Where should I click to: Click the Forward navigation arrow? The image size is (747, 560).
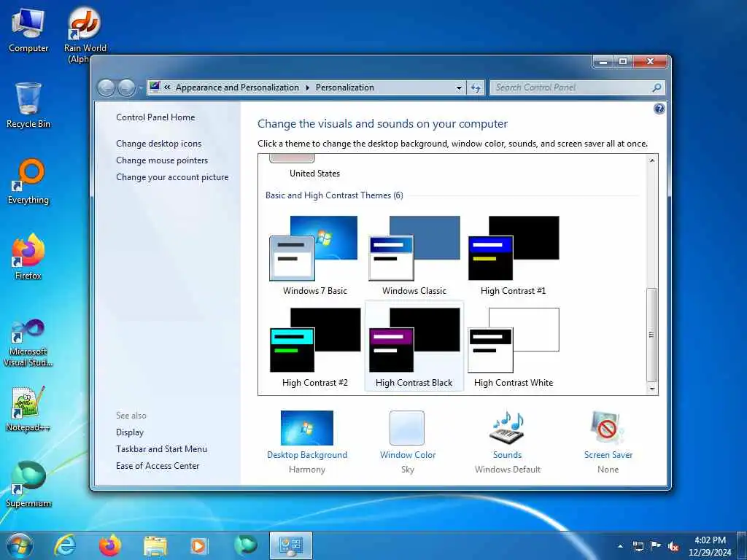(x=126, y=87)
